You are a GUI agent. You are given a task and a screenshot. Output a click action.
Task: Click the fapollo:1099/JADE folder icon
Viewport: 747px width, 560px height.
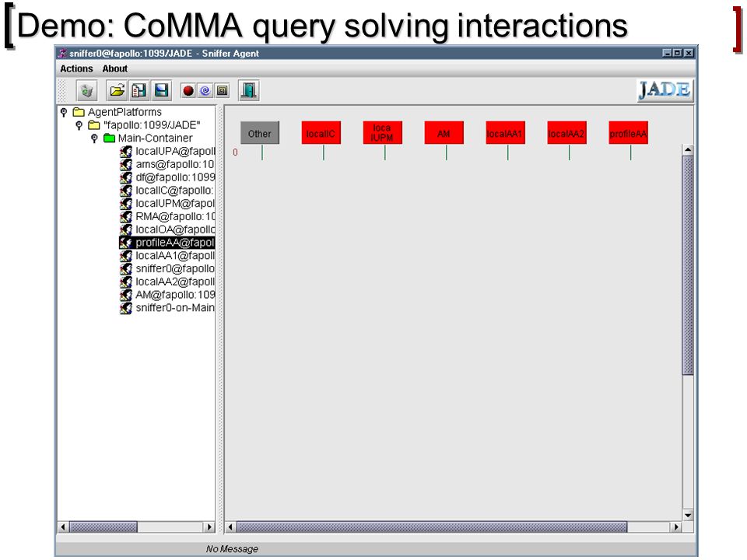click(94, 125)
